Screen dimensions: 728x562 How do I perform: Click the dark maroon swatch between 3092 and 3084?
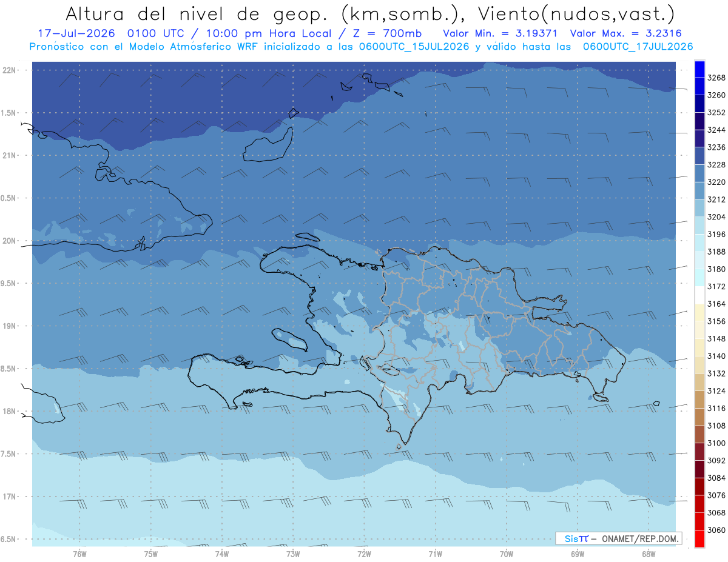coord(699,469)
